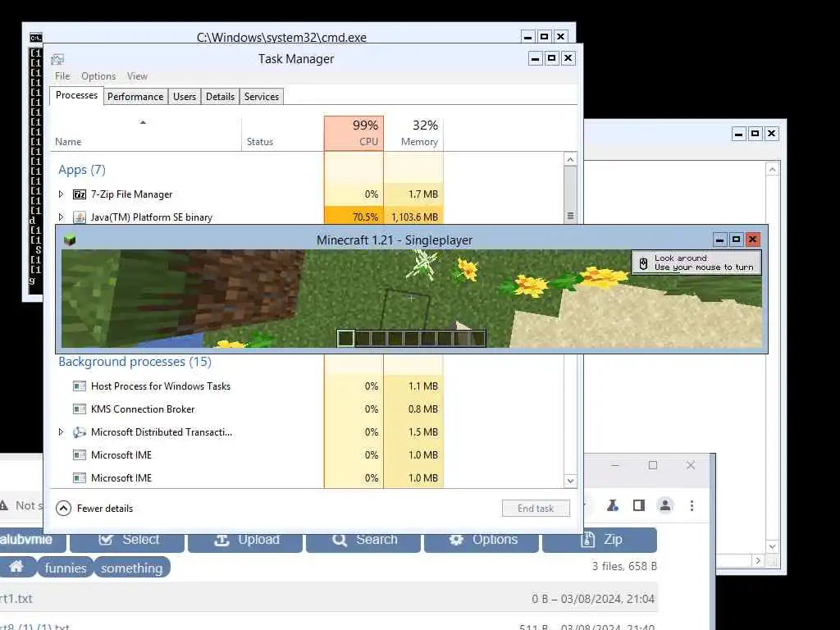Screen dimensions: 840x630
Task: Click the last Microsoft IME process icon
Action: coord(80,478)
